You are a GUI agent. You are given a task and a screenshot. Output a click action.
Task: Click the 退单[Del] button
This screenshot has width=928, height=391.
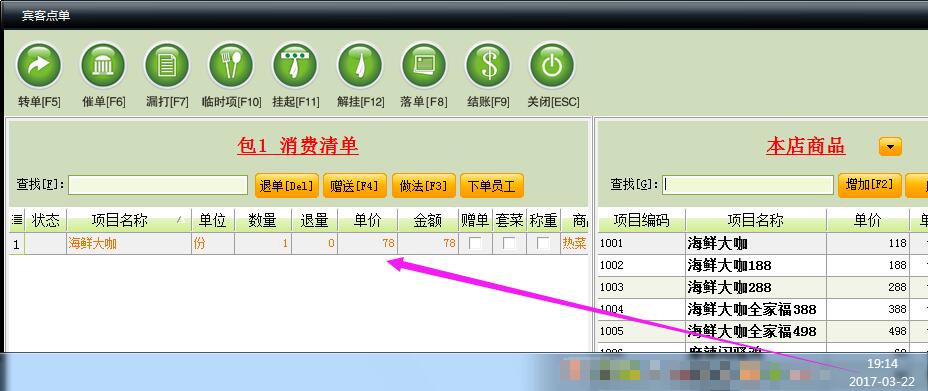pos(287,186)
